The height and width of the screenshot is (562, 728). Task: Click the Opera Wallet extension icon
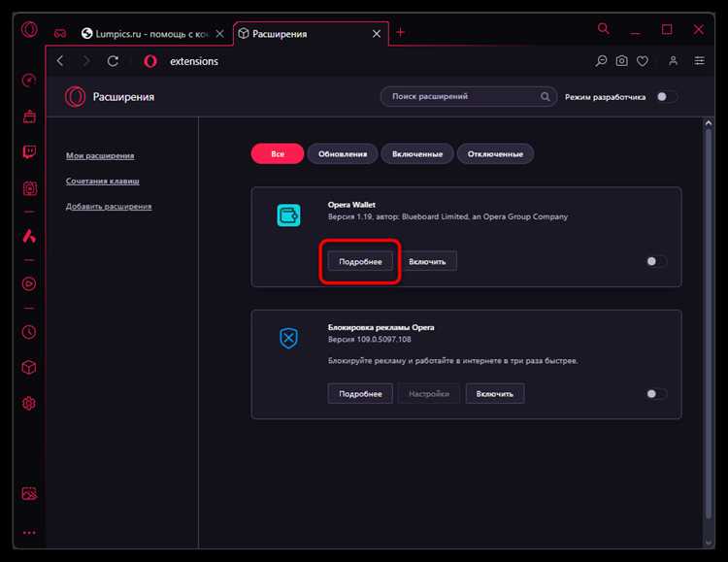[x=288, y=215]
